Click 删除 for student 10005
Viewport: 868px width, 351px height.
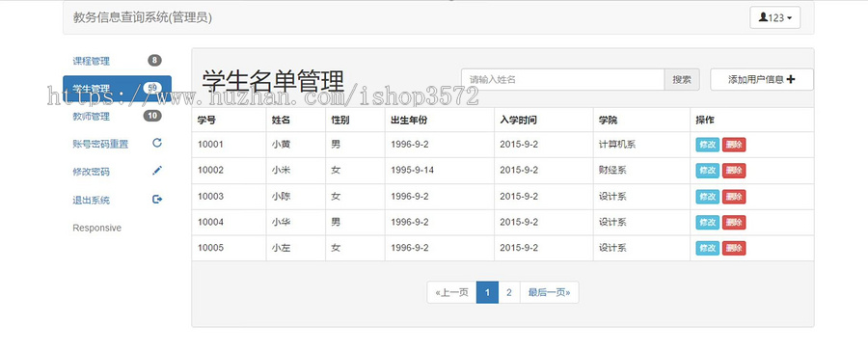[x=734, y=248]
